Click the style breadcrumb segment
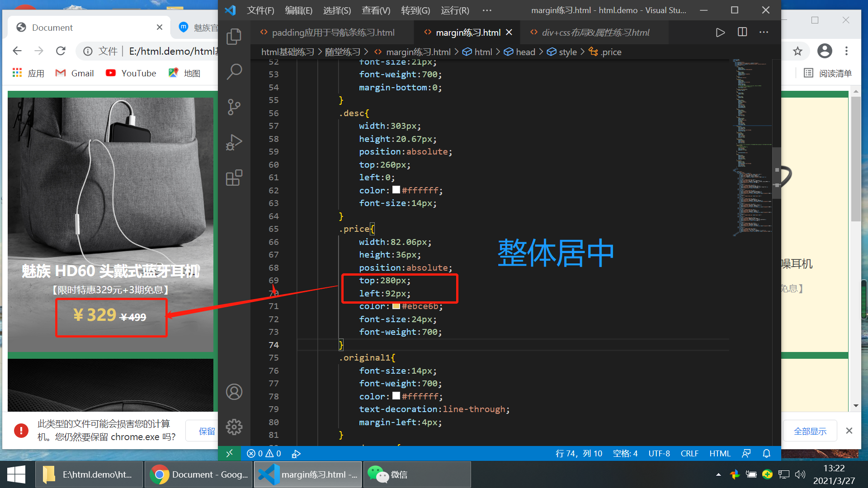 pos(562,52)
